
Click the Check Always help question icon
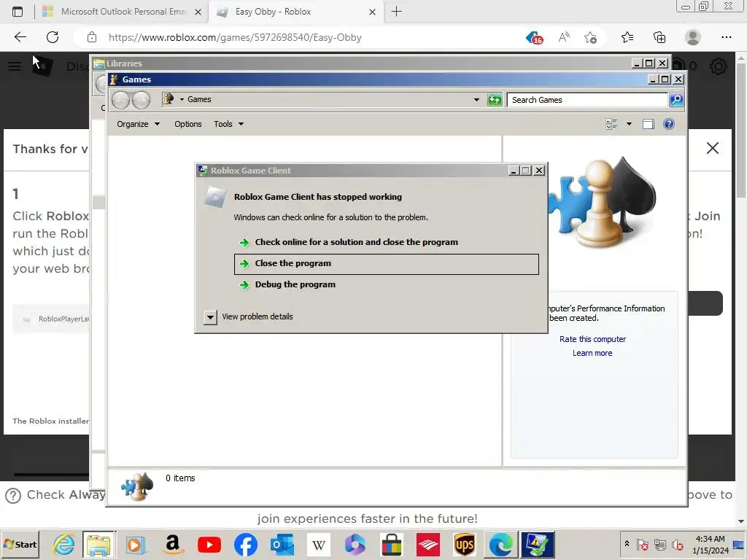tap(13, 496)
